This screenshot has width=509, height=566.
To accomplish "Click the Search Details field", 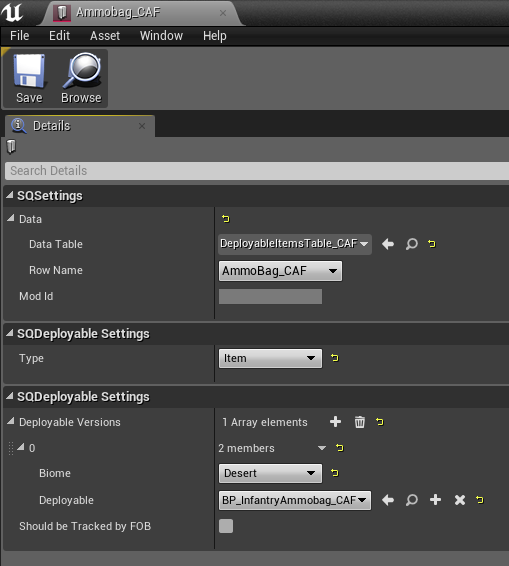I will pos(257,171).
